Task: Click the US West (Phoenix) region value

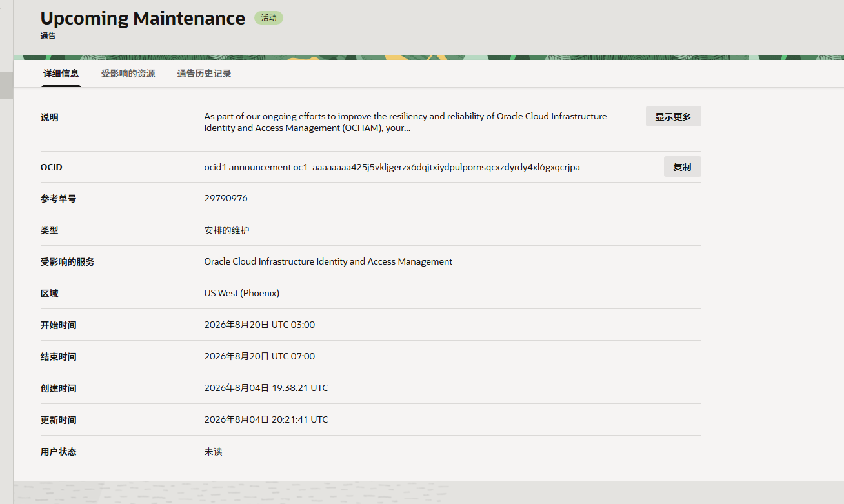Action: (241, 293)
